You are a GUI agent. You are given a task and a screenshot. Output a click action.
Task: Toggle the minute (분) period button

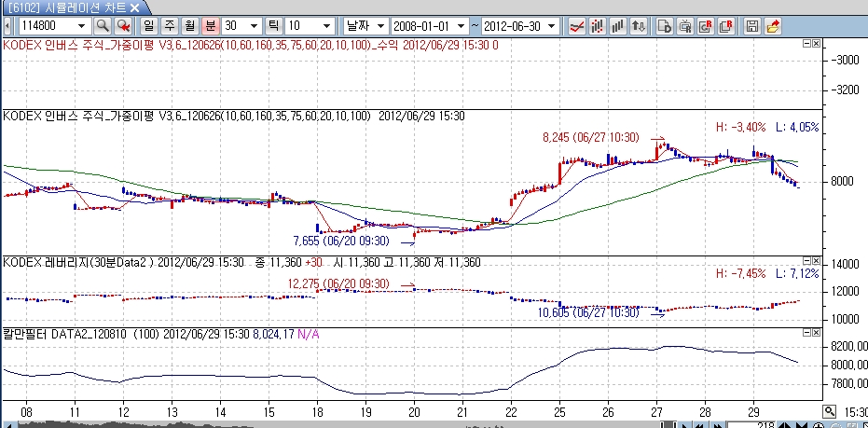point(210,25)
